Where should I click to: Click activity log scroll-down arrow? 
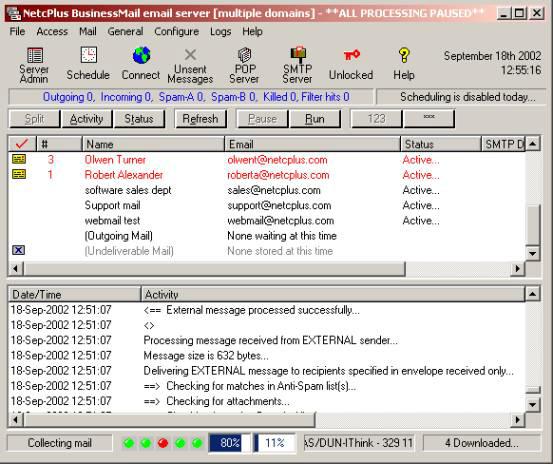pyautogui.click(x=533, y=404)
